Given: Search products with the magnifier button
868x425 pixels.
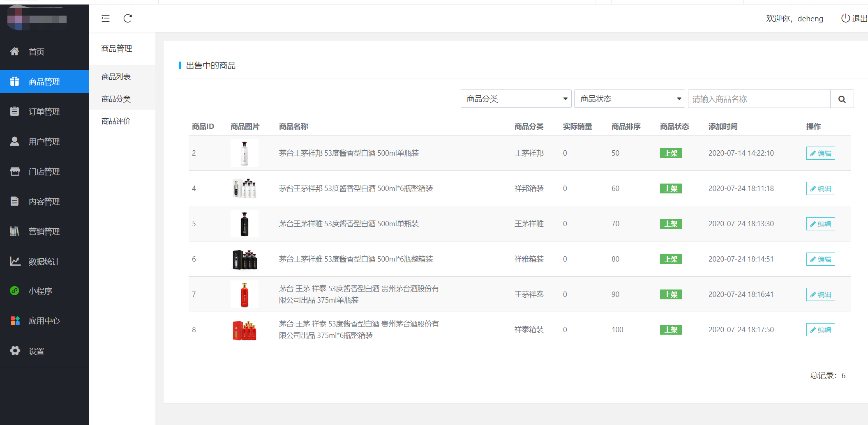Looking at the screenshot, I should pyautogui.click(x=842, y=99).
